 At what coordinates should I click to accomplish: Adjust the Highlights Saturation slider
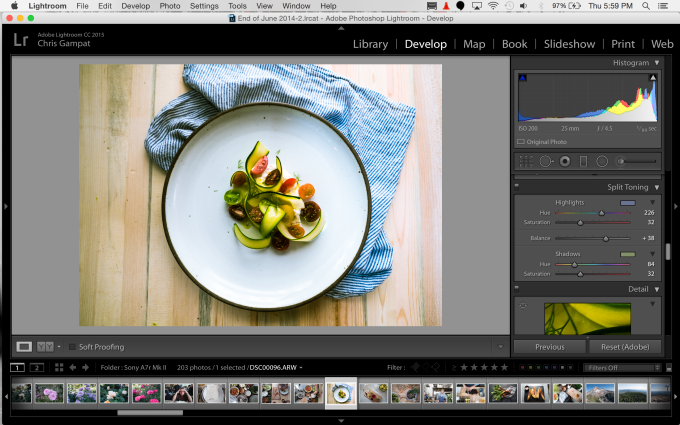[580, 222]
